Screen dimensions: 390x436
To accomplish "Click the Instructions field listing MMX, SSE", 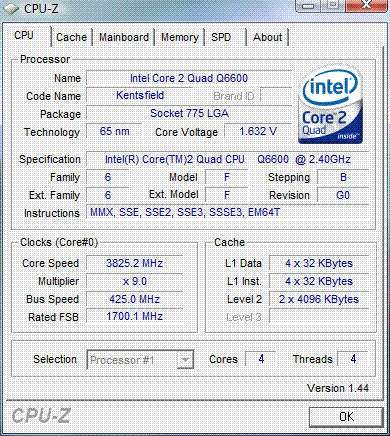I will [x=228, y=212].
